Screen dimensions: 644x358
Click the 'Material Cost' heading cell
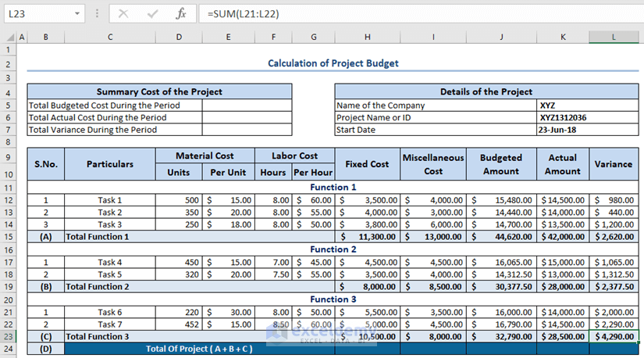tap(205, 156)
